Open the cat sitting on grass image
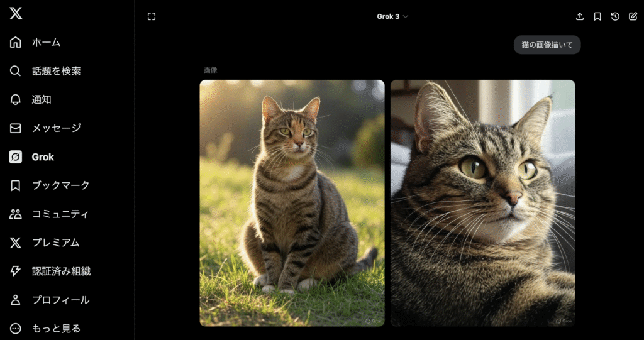The image size is (644, 340). (x=292, y=203)
